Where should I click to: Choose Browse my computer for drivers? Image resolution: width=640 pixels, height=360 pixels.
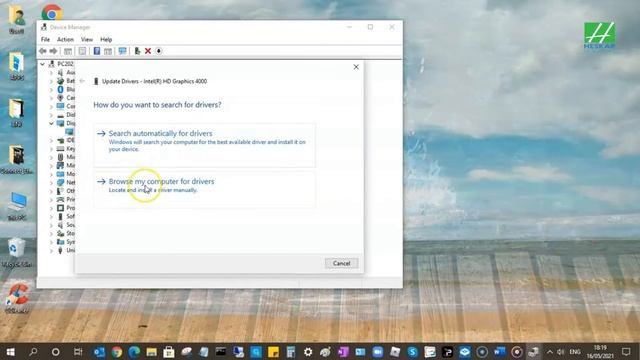click(x=204, y=189)
